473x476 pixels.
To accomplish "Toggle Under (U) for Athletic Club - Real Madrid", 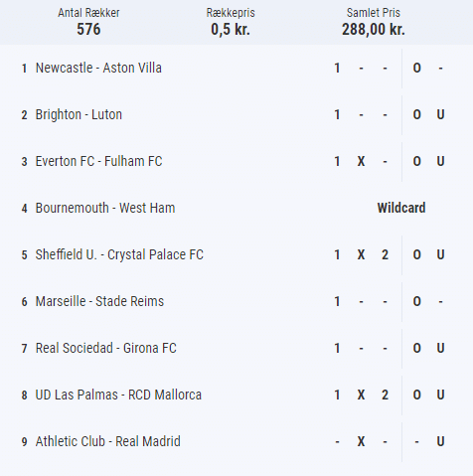I will click(440, 442).
